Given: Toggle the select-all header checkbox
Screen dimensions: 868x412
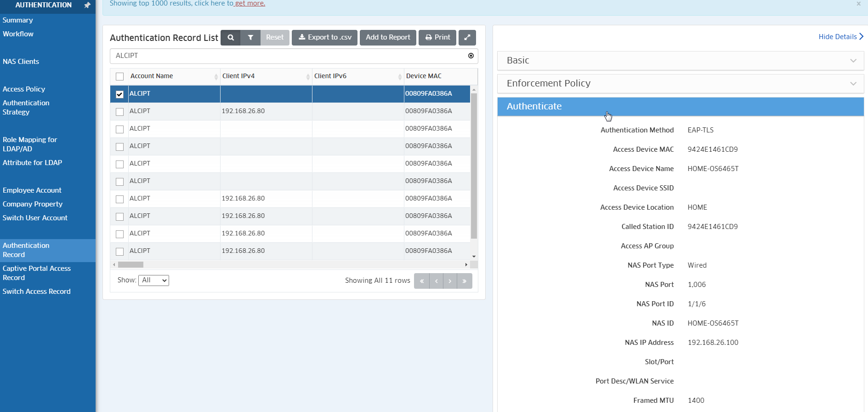Looking at the screenshot, I should click(x=120, y=76).
